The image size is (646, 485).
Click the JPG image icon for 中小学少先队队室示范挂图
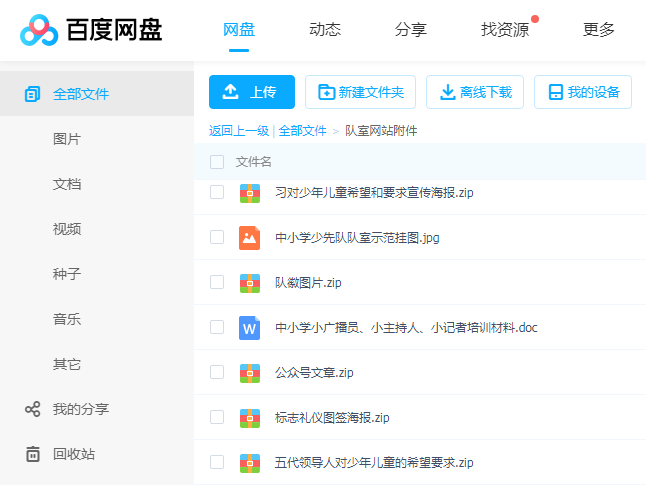coord(250,237)
